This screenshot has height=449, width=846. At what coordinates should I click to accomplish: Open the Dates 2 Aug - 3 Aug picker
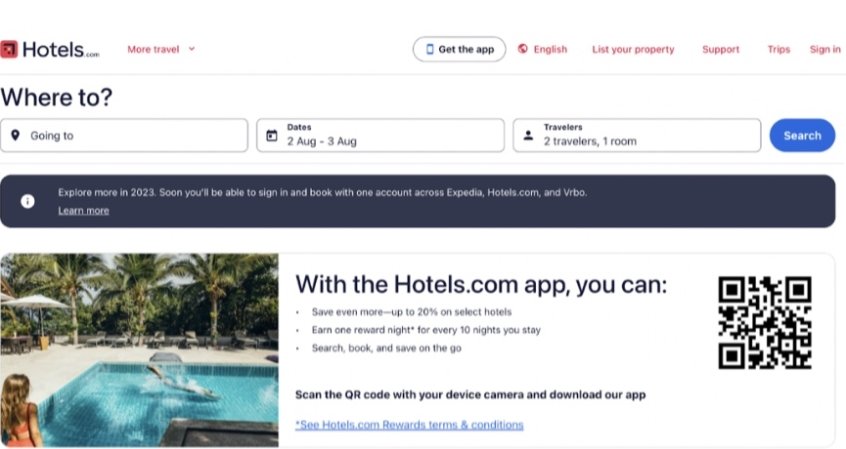point(380,135)
